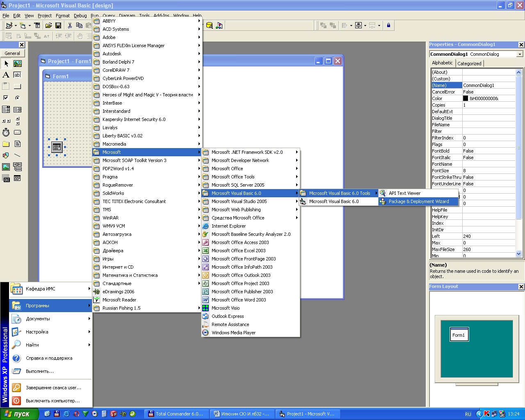Click the пуск Start button

click(19, 414)
